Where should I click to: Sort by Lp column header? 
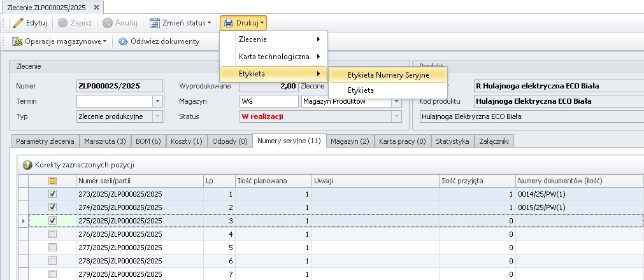coord(219,181)
